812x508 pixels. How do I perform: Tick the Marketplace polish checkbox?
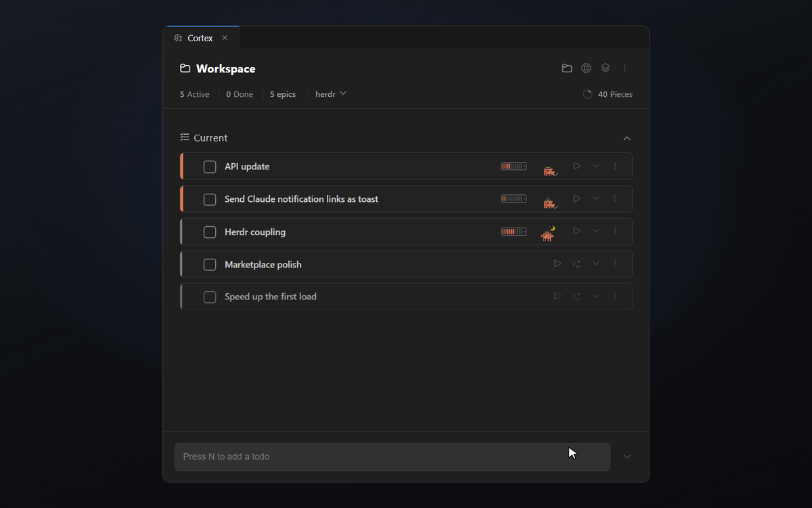[x=210, y=264]
